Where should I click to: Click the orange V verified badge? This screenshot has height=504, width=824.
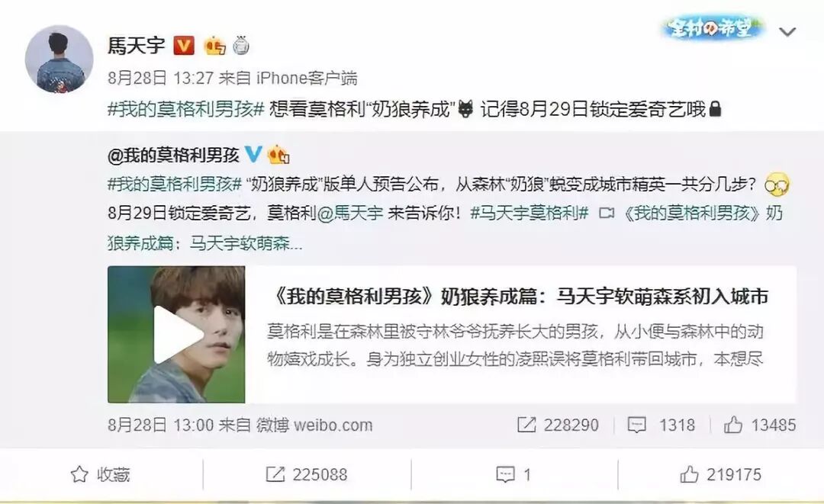[183, 46]
